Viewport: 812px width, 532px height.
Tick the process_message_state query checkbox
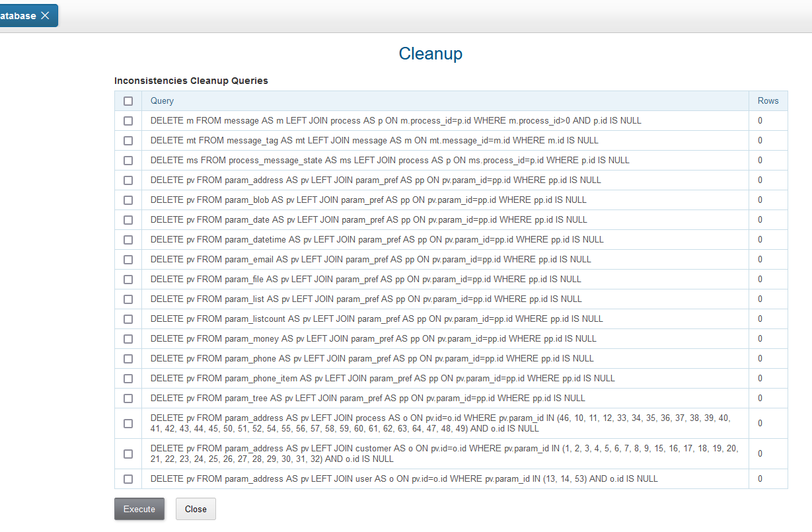tap(128, 161)
